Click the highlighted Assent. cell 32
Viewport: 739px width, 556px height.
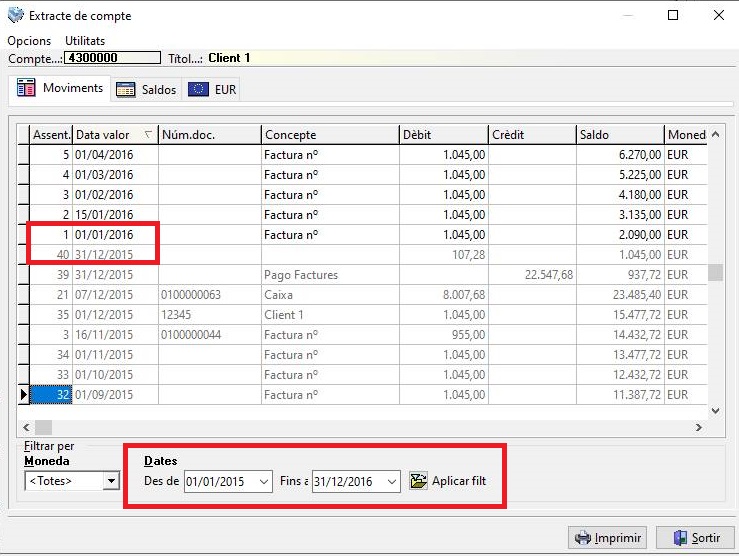pyautogui.click(x=51, y=395)
